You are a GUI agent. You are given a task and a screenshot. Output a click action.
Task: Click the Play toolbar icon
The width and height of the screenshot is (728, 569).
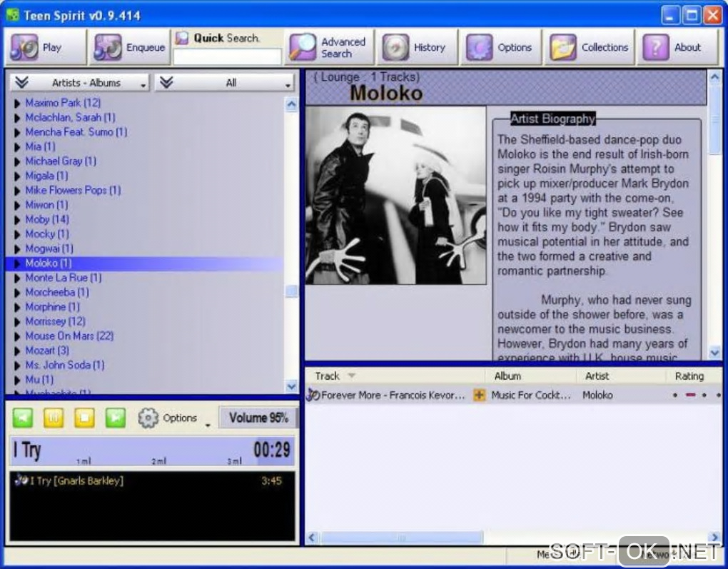pyautogui.click(x=24, y=47)
